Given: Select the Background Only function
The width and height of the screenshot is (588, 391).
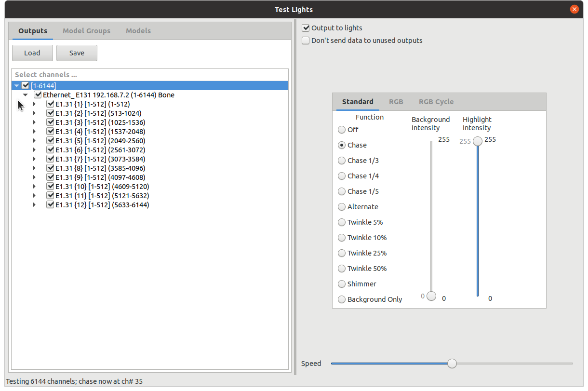Looking at the screenshot, I should [342, 299].
